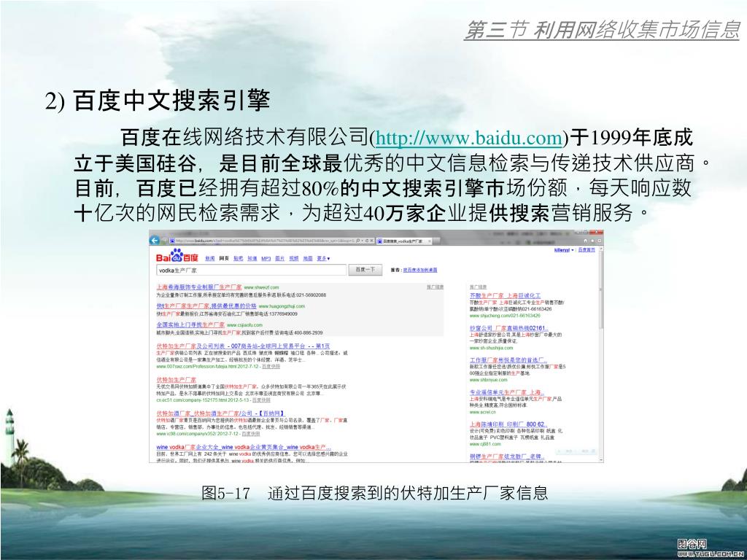Open result wine vodka厂家企业大全
The image size is (747, 560).
click(244, 447)
